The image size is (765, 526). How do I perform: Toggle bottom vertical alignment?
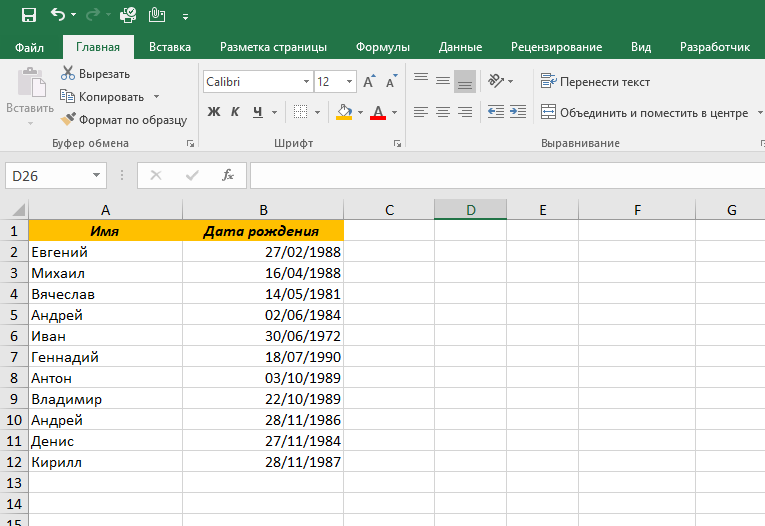click(x=465, y=81)
